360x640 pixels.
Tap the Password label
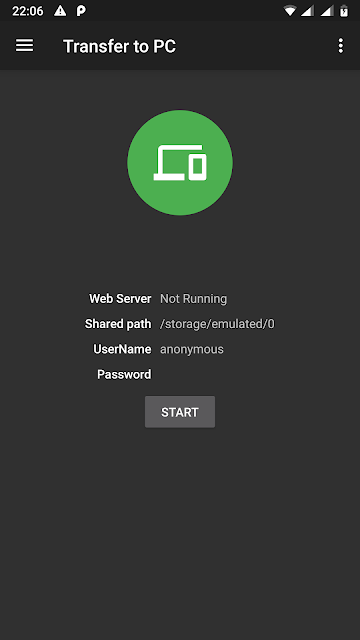point(124,374)
